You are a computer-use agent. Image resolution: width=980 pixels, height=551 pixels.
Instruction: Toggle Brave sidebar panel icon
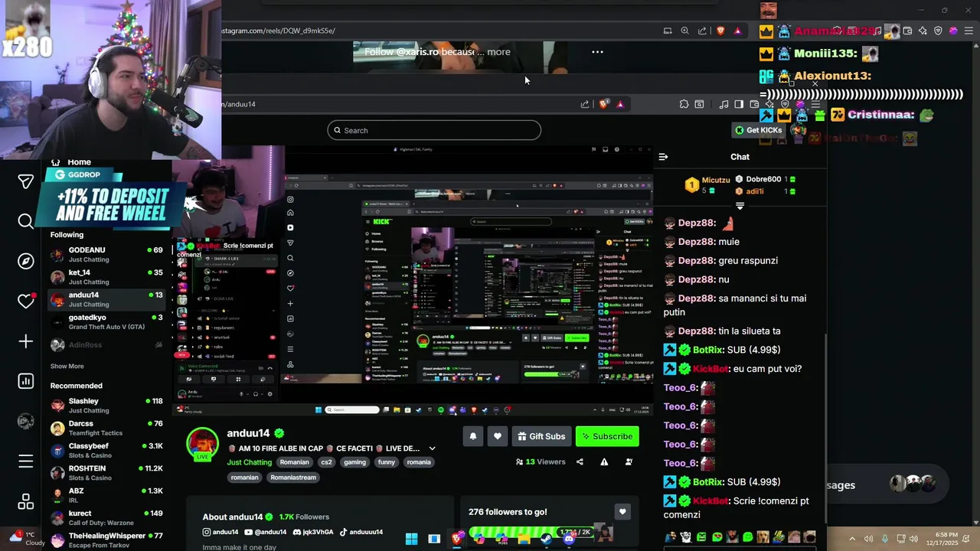(x=739, y=104)
